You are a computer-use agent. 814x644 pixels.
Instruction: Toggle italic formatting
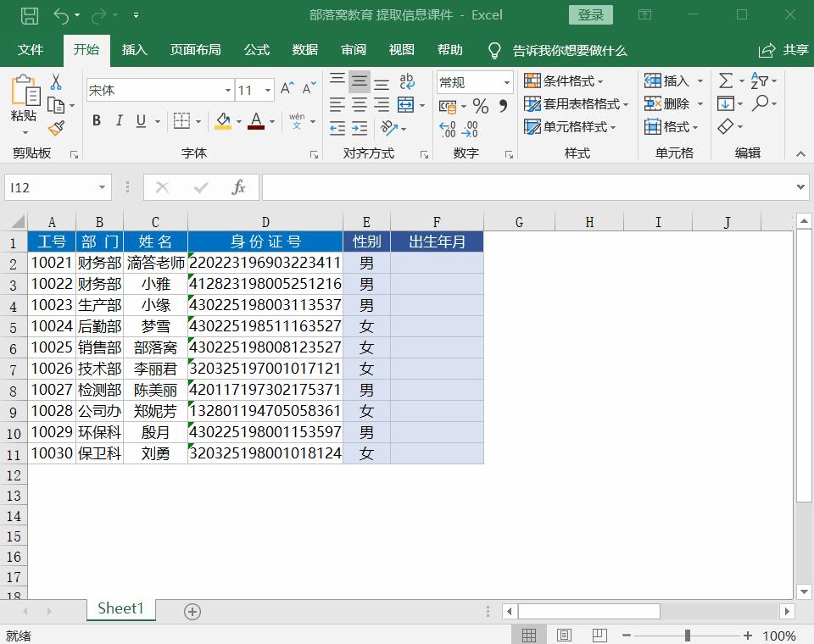pos(118,121)
